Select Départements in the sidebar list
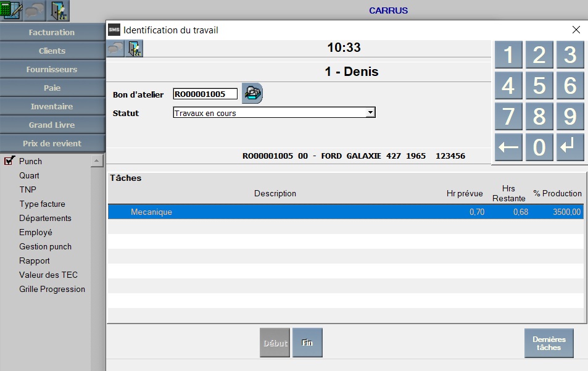 click(46, 219)
